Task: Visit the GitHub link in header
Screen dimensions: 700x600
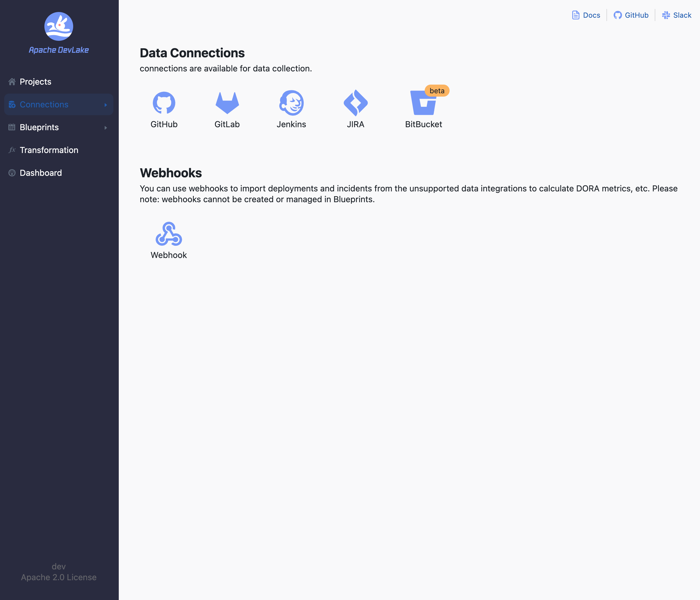Action: click(631, 15)
